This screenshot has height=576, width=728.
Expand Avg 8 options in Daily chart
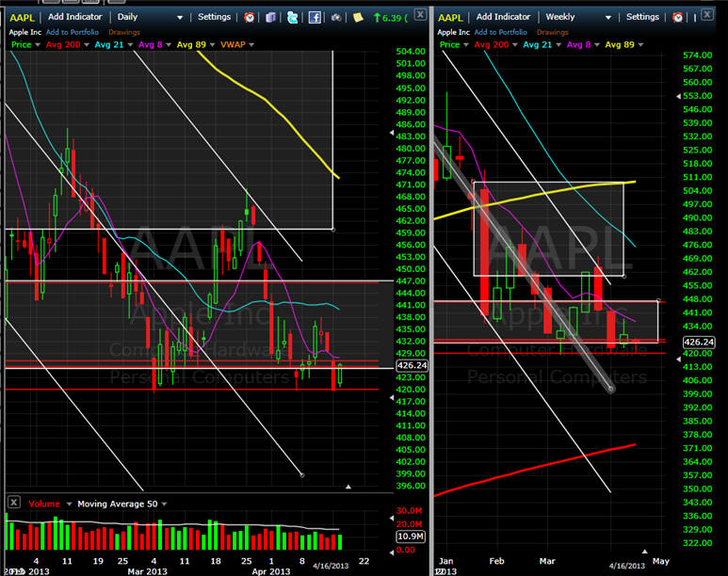click(x=169, y=45)
